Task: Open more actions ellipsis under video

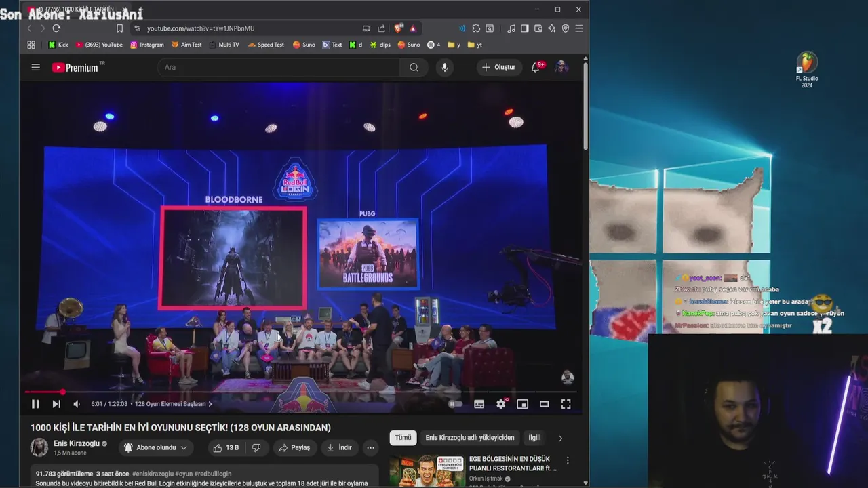Action: pos(370,447)
